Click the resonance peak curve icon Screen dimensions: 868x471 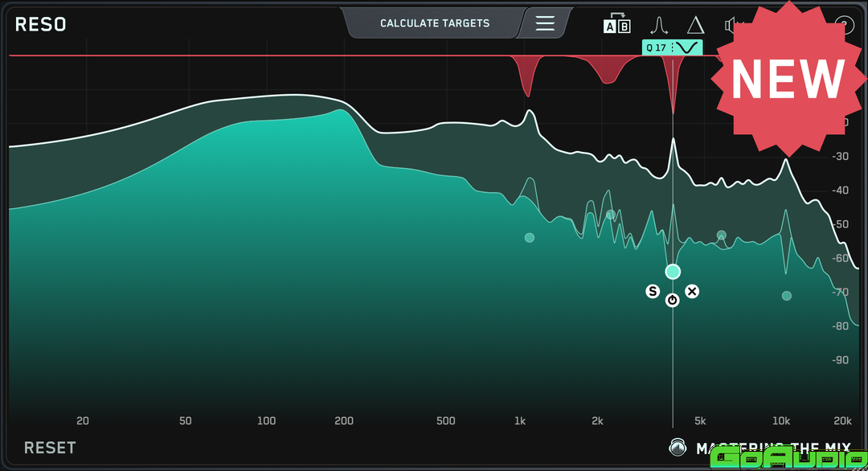[x=659, y=25]
